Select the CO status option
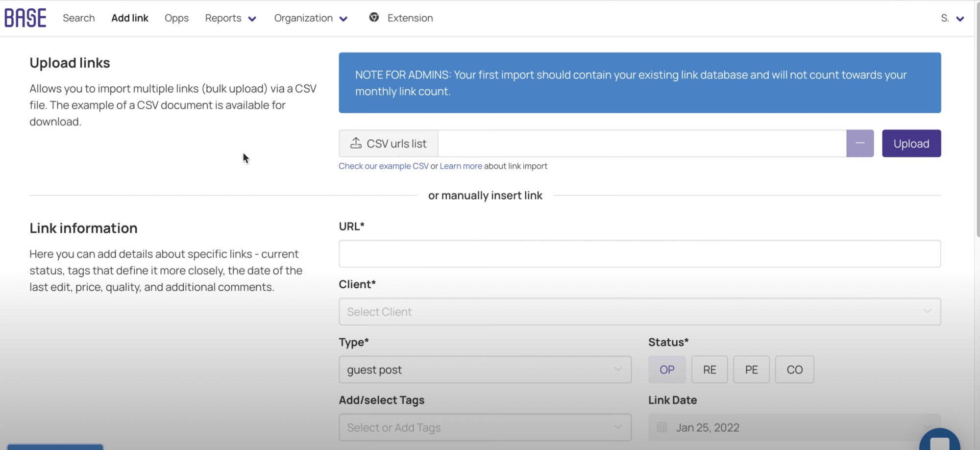The height and width of the screenshot is (450, 980). click(x=794, y=370)
